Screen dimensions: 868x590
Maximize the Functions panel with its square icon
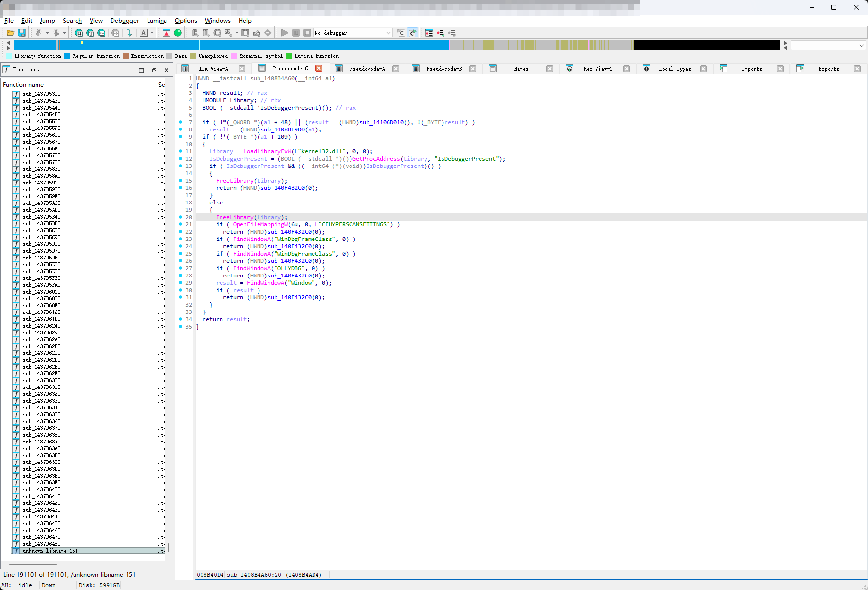coord(141,70)
